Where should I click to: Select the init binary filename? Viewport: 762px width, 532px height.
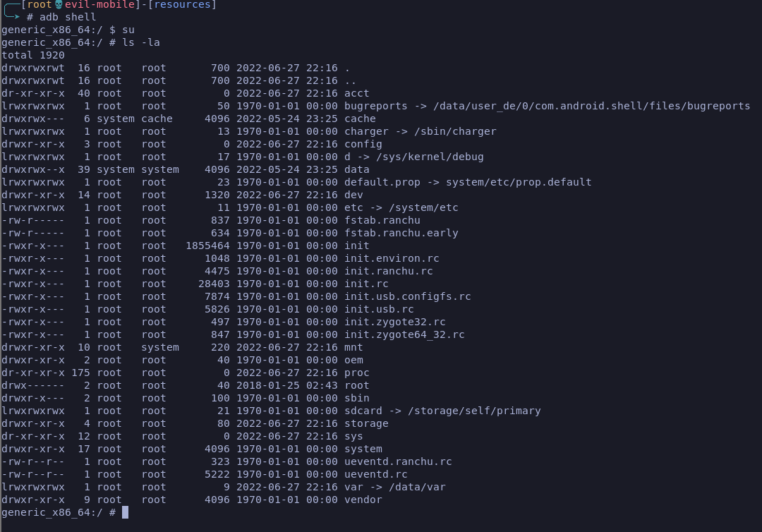(x=355, y=245)
